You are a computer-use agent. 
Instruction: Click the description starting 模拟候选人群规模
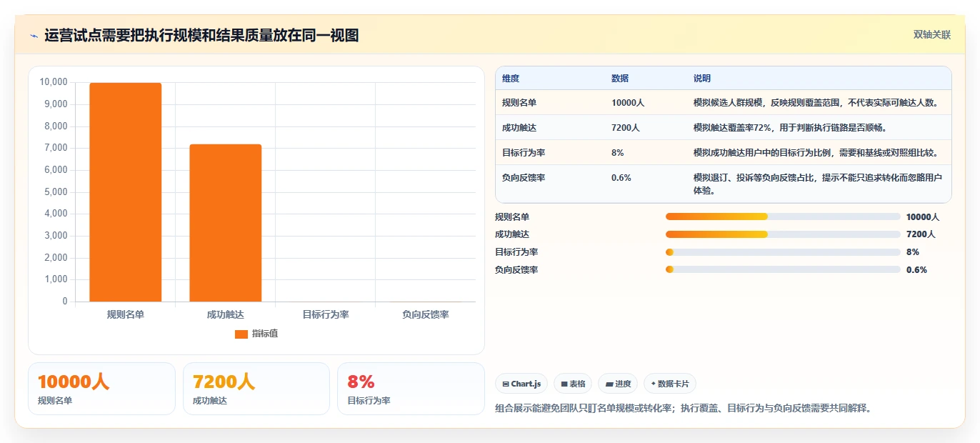816,103
